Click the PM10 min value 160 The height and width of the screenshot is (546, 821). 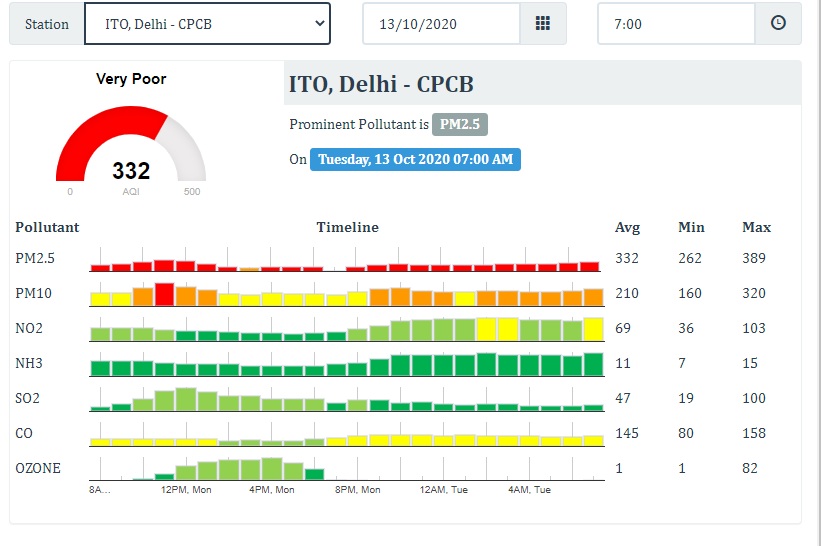tap(690, 293)
